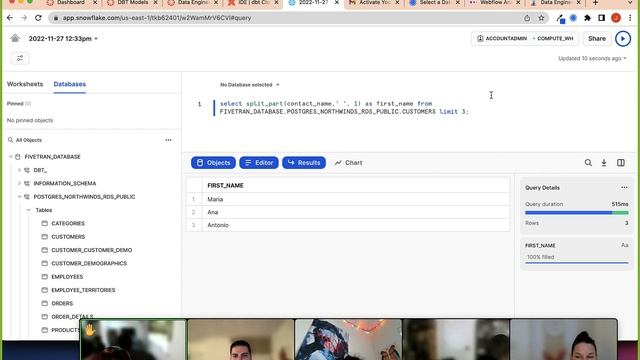This screenshot has height=360, width=640.
Task: Expand DBT_ schema node
Action: point(19,170)
